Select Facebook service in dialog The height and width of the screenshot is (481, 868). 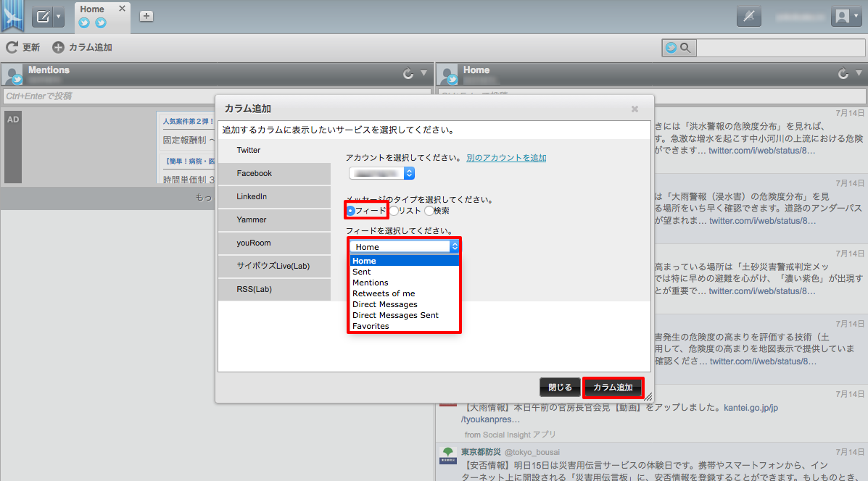[x=275, y=174]
